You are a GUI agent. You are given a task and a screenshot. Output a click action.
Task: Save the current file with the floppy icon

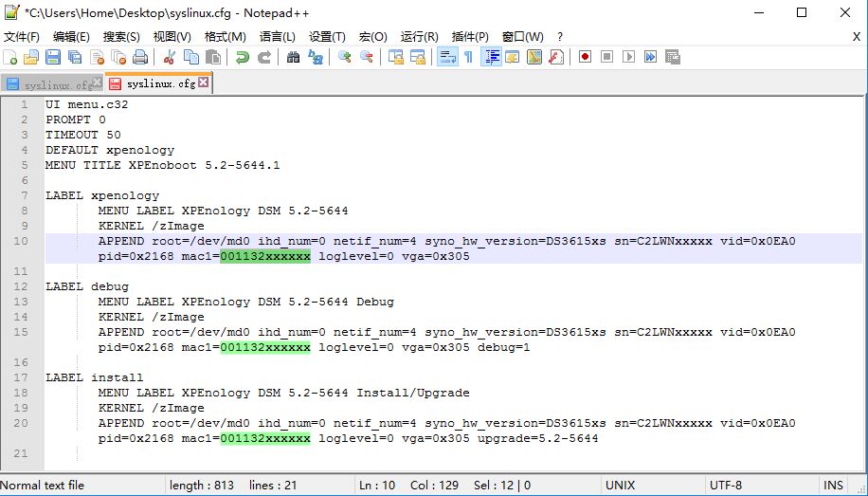(53, 57)
